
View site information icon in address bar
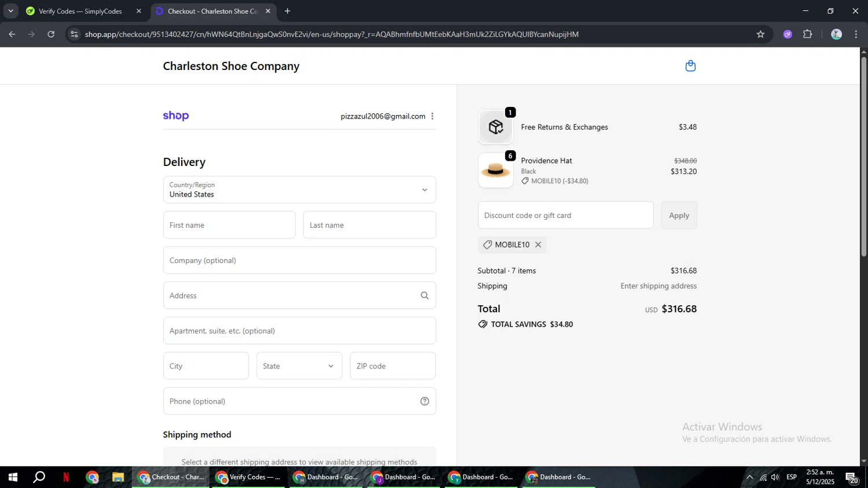(74, 34)
